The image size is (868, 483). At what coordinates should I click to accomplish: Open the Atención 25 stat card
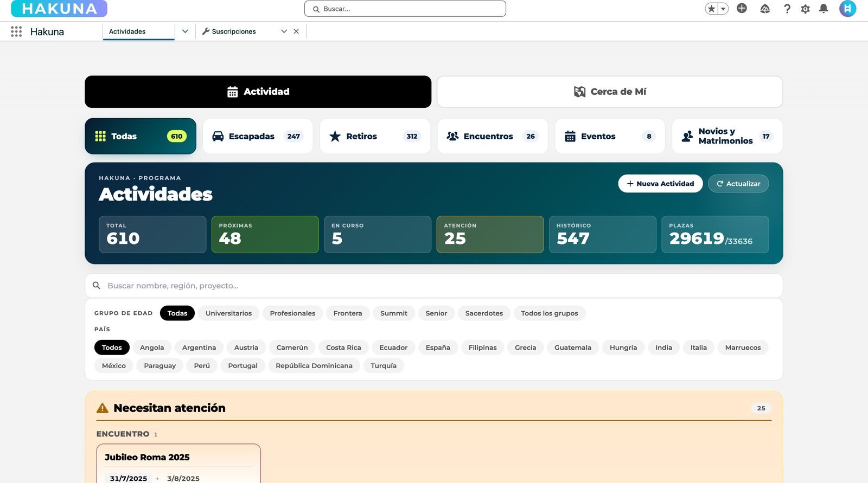click(490, 234)
